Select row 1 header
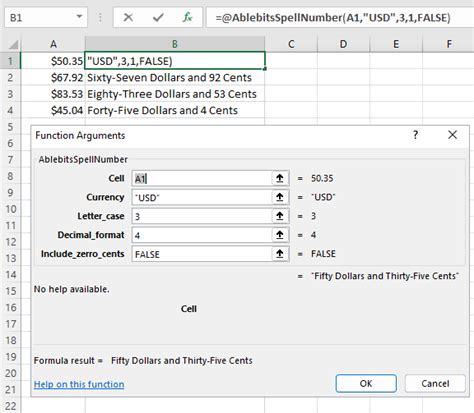 (x=10, y=61)
